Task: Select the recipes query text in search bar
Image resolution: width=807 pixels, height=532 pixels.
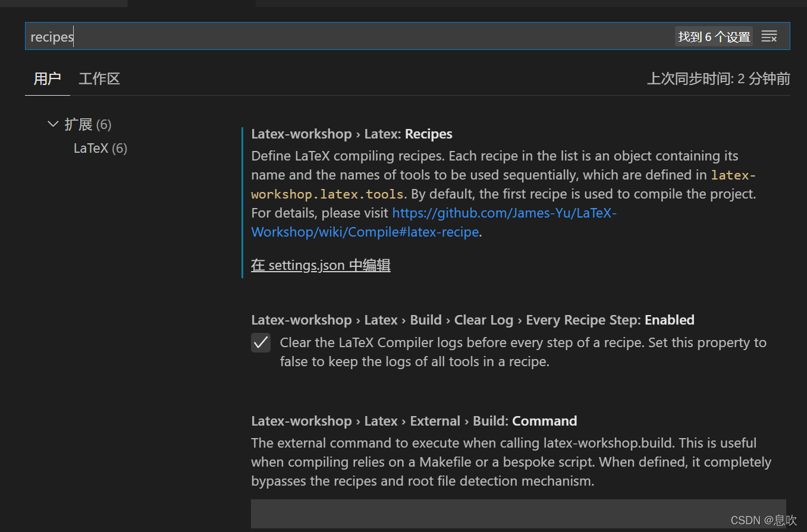Action: click(52, 36)
